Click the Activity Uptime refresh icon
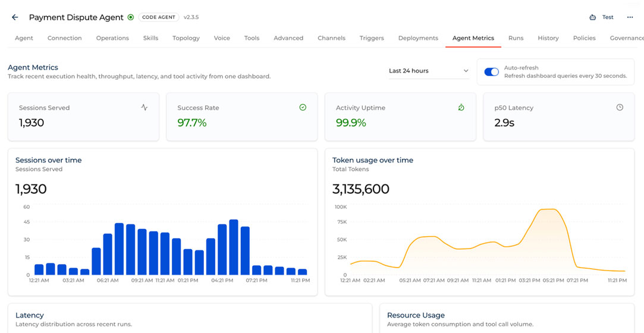This screenshot has height=333, width=644. click(461, 107)
